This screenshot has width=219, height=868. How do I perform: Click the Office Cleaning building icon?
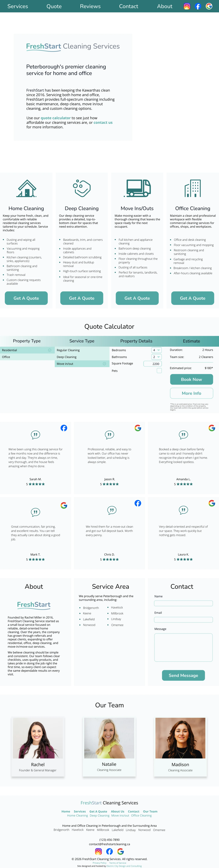[x=193, y=188]
